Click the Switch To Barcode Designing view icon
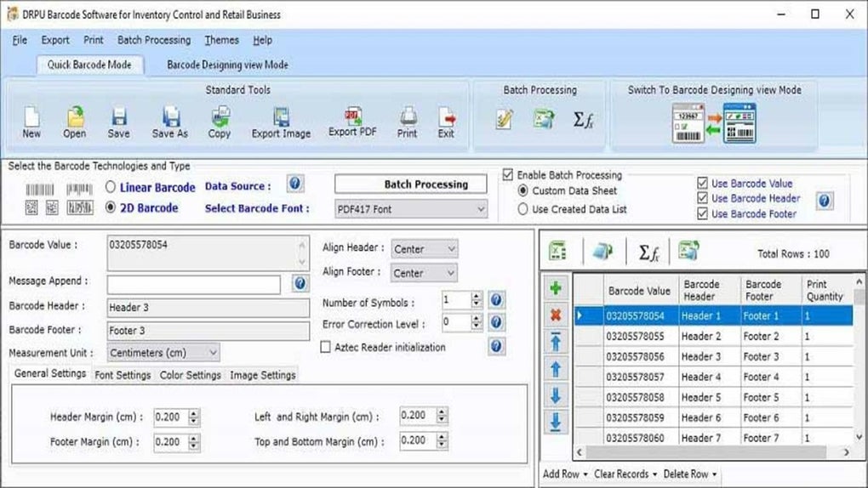Viewport: 868px width, 488px height. pyautogui.click(x=714, y=123)
